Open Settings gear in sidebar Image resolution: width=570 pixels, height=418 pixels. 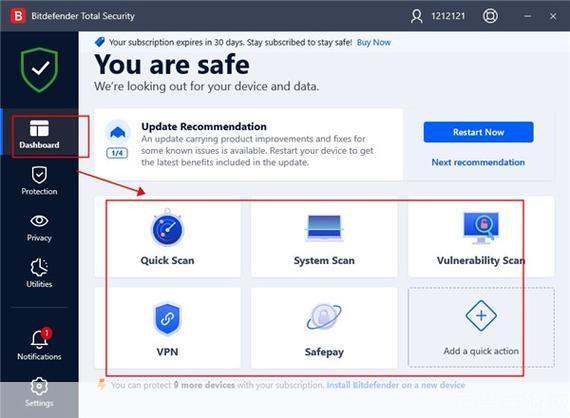39,392
